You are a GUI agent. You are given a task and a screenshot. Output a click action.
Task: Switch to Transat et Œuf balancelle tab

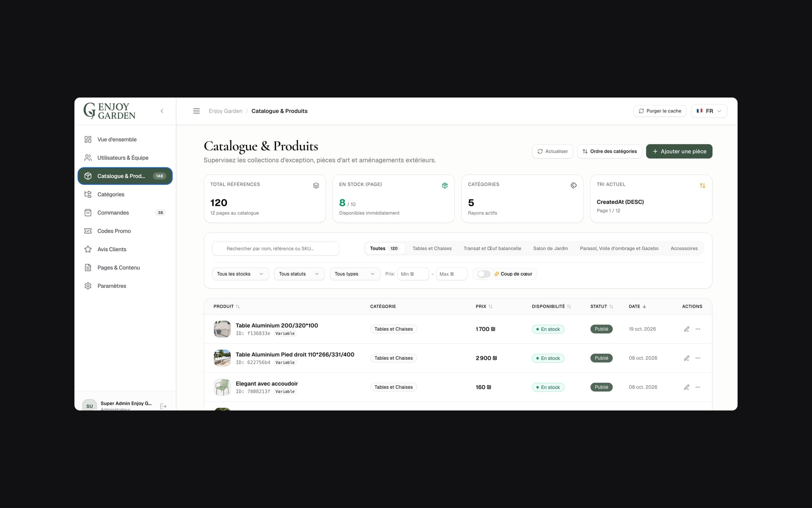492,249
